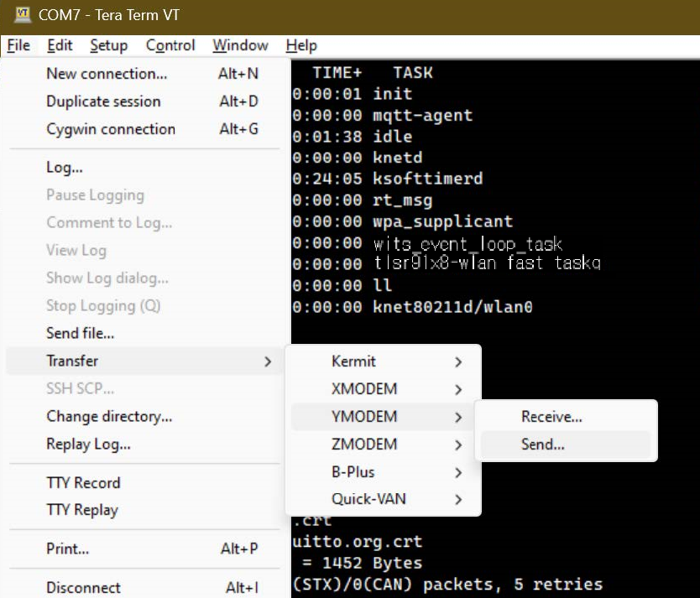Expand the B-Plus submenu
The image size is (700, 598).
tap(383, 472)
